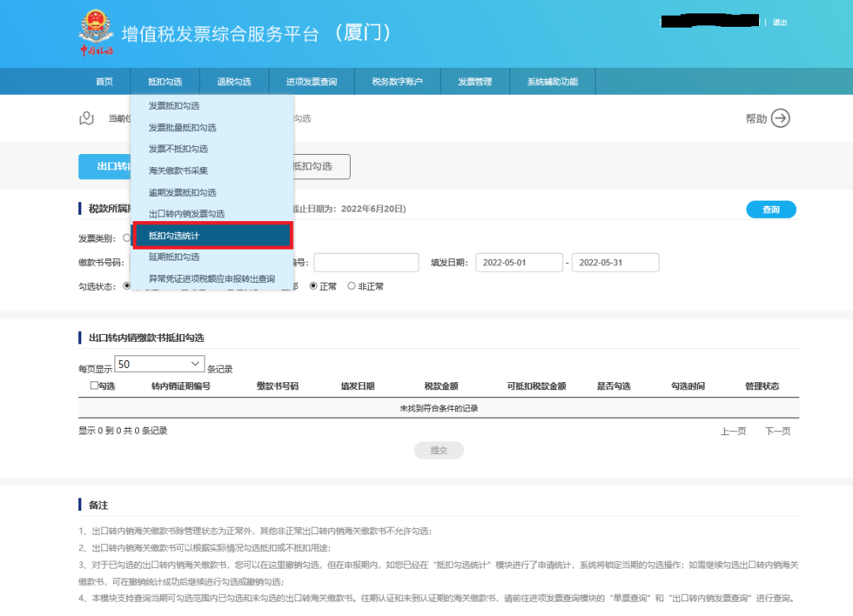Screen dimensions: 853x616
Task: Select the 正常 radio button
Action: click(314, 287)
